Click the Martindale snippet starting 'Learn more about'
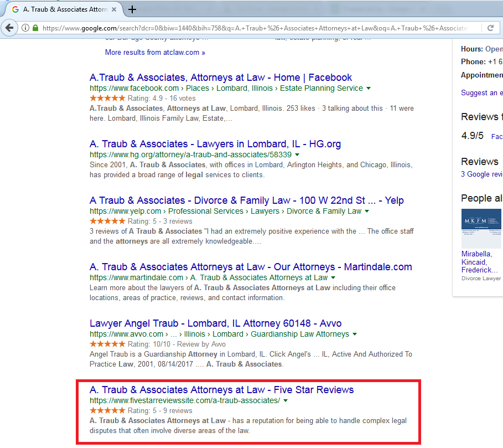This screenshot has width=503, height=448. [242, 293]
